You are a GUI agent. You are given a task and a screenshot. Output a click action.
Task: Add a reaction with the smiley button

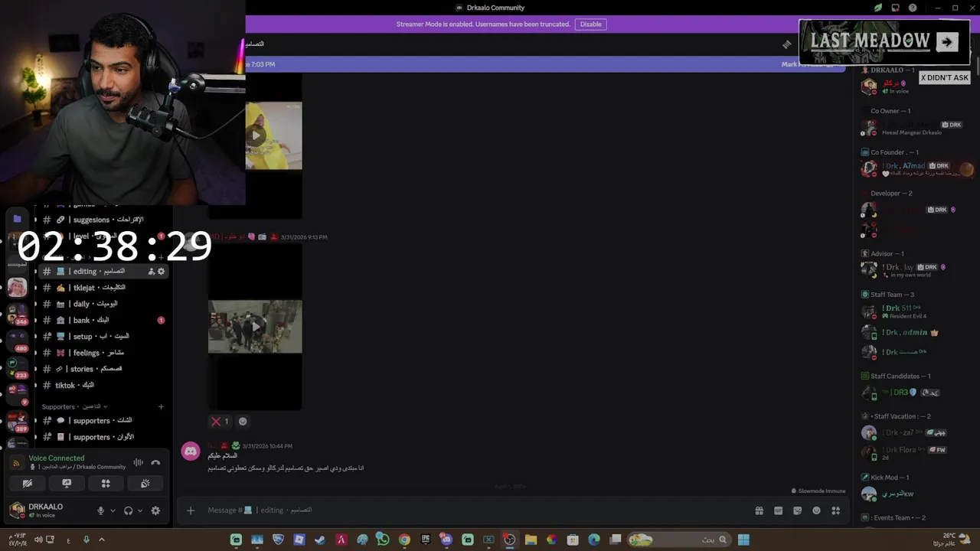tap(243, 421)
